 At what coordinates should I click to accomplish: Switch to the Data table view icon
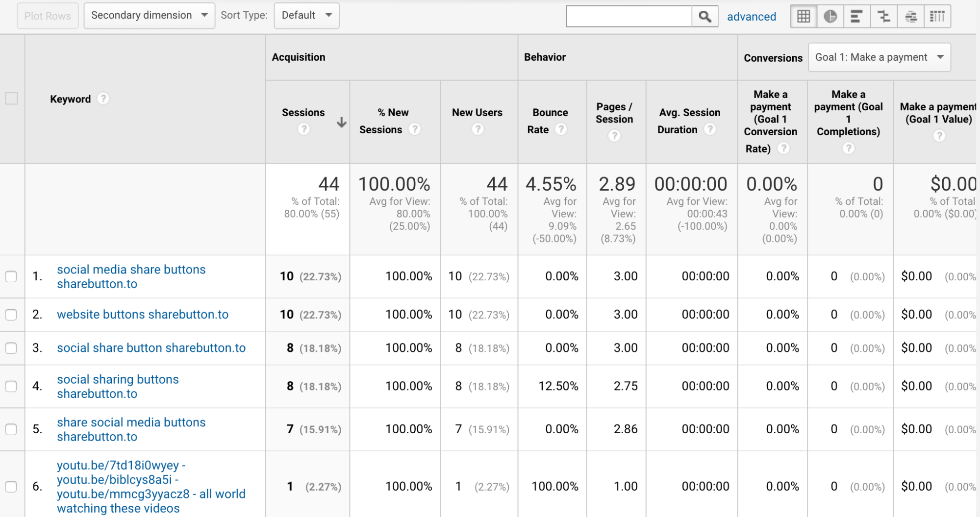(x=804, y=16)
